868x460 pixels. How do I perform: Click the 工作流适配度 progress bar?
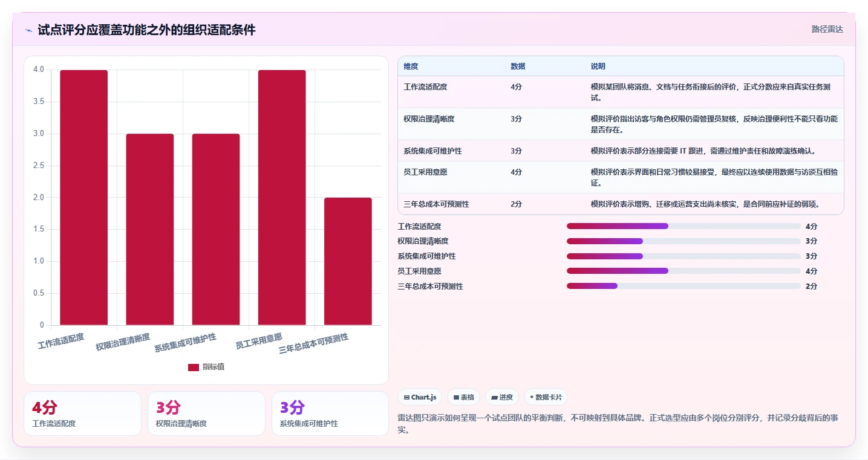click(x=684, y=226)
